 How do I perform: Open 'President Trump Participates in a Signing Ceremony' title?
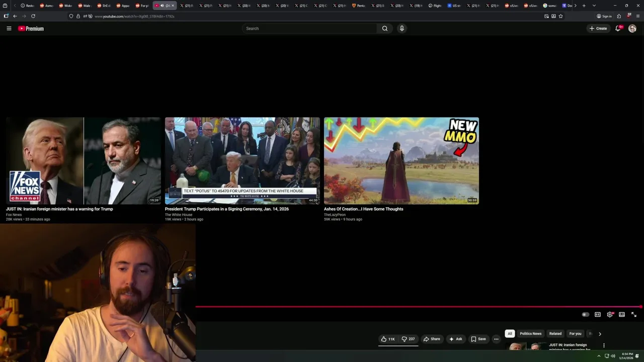pos(227,209)
